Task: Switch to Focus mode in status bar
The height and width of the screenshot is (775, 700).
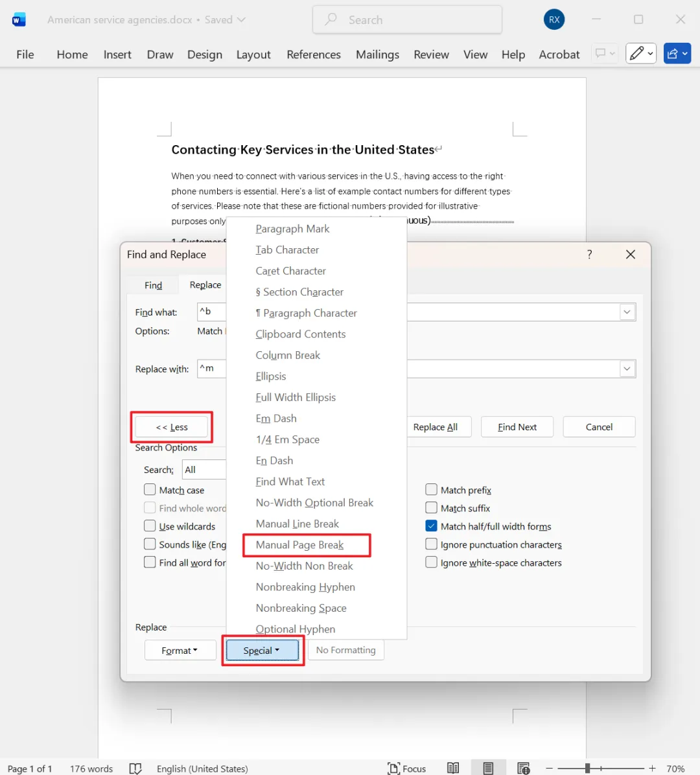Action: pyautogui.click(x=407, y=769)
